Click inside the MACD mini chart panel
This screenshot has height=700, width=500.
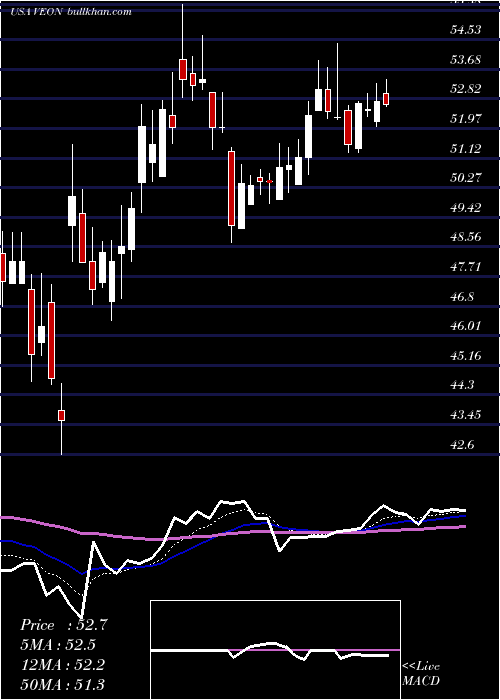275,650
